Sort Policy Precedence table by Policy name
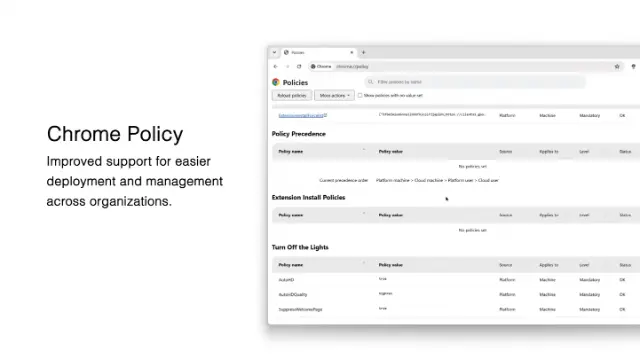This screenshot has height=360, width=640. (x=291, y=151)
